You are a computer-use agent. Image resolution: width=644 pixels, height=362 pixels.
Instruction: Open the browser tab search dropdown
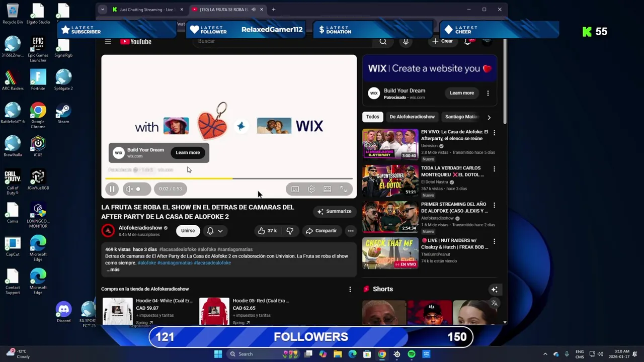tap(102, 10)
